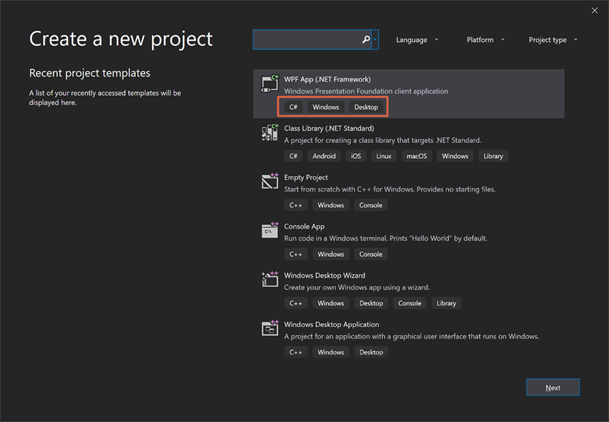This screenshot has height=422, width=609.
Task: Click the Library tag under Windows Desktop Wizard
Action: click(446, 303)
